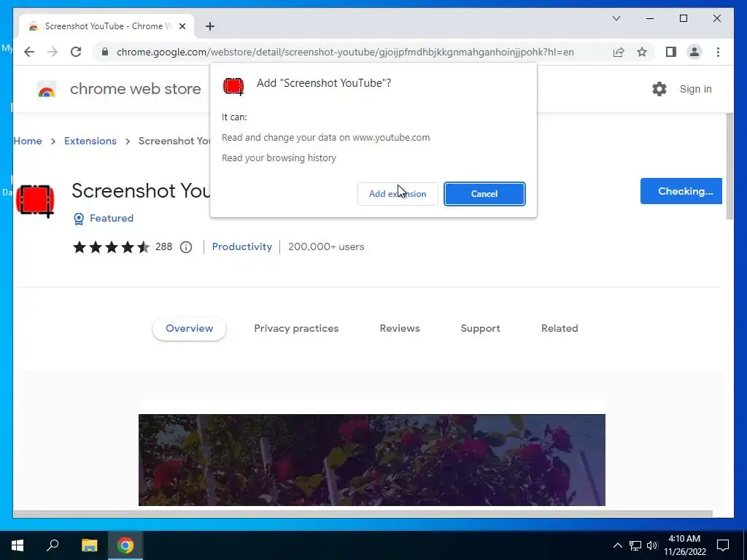Open the Extensions breadcrumb link

click(90, 141)
